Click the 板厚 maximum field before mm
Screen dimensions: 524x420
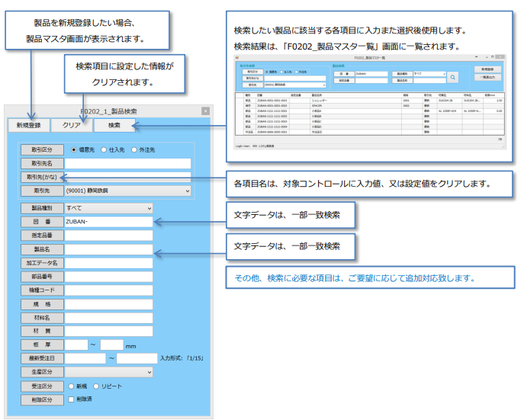coord(111,345)
